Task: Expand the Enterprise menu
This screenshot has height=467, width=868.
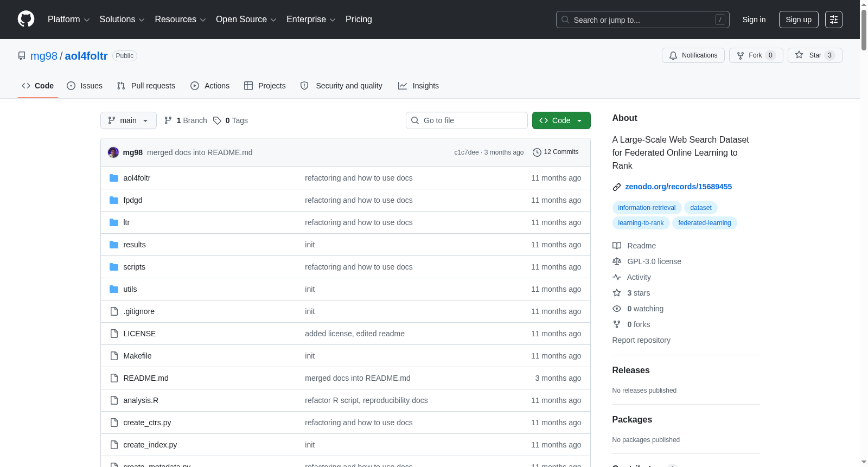Action: pos(311,20)
